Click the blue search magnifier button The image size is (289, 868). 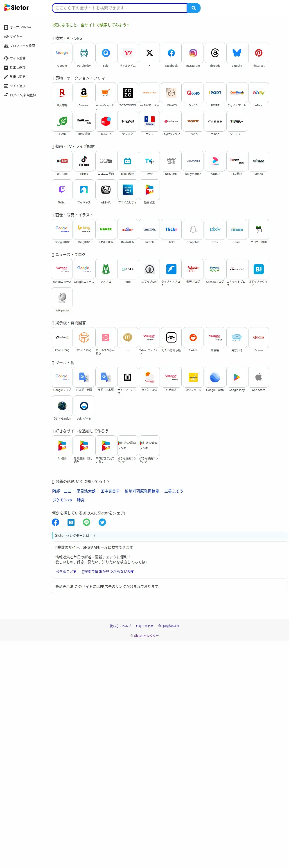[x=194, y=8]
